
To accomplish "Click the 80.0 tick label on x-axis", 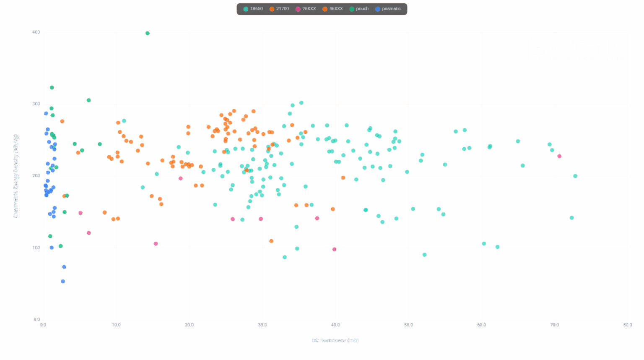I will tap(627, 325).
